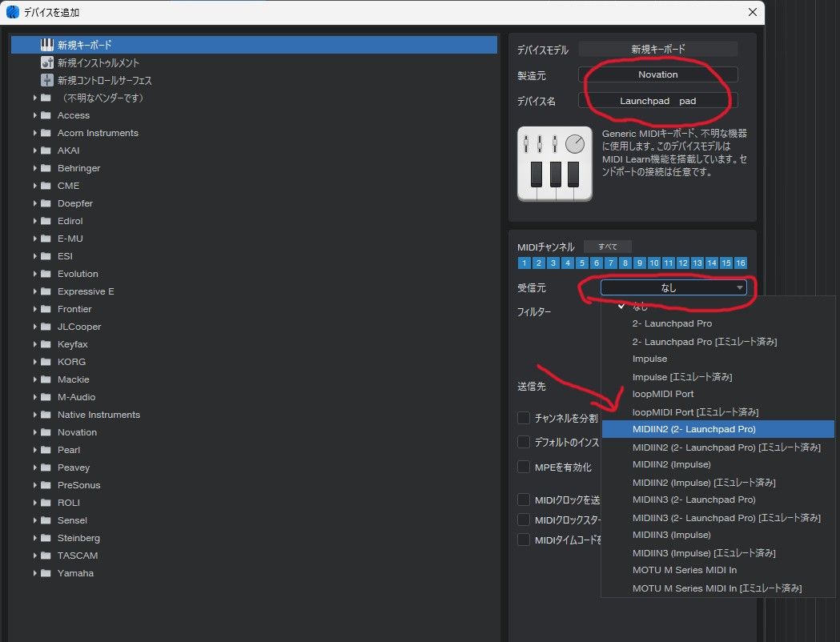Click the すべて button for MIDI channels
The image size is (840, 642).
607,247
